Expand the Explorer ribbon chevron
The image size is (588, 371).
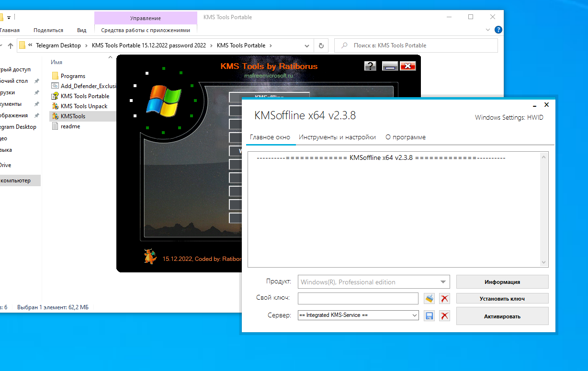pos(488,30)
